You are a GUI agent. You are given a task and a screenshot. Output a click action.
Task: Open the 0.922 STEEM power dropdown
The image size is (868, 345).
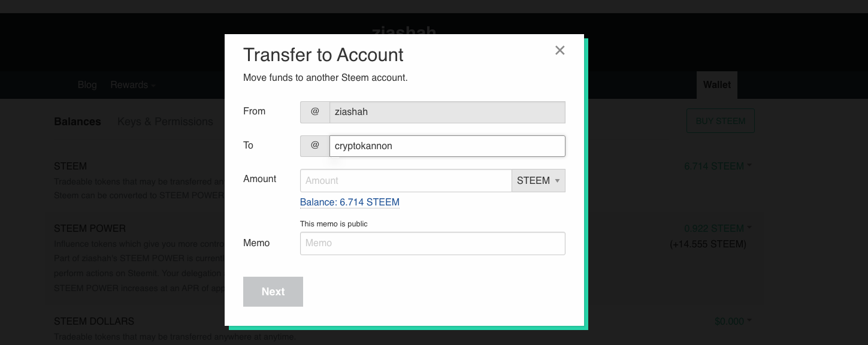tap(718, 228)
